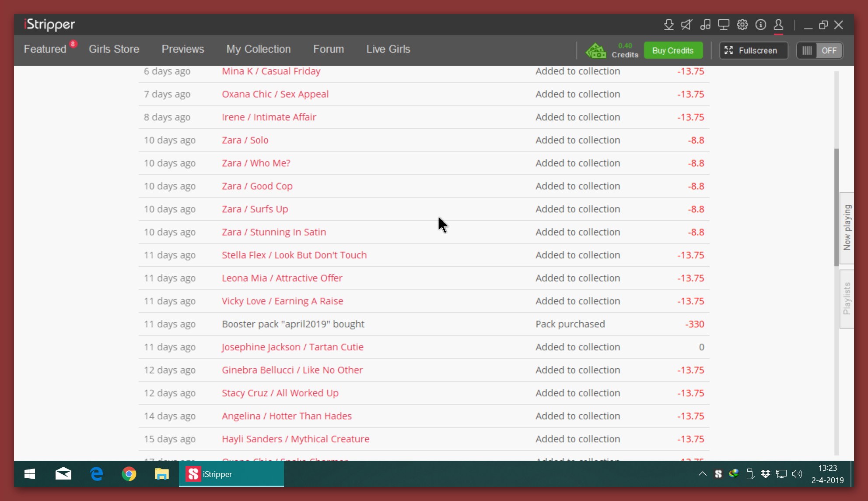Click the green credits money icon
The image size is (868, 501).
(x=596, y=50)
